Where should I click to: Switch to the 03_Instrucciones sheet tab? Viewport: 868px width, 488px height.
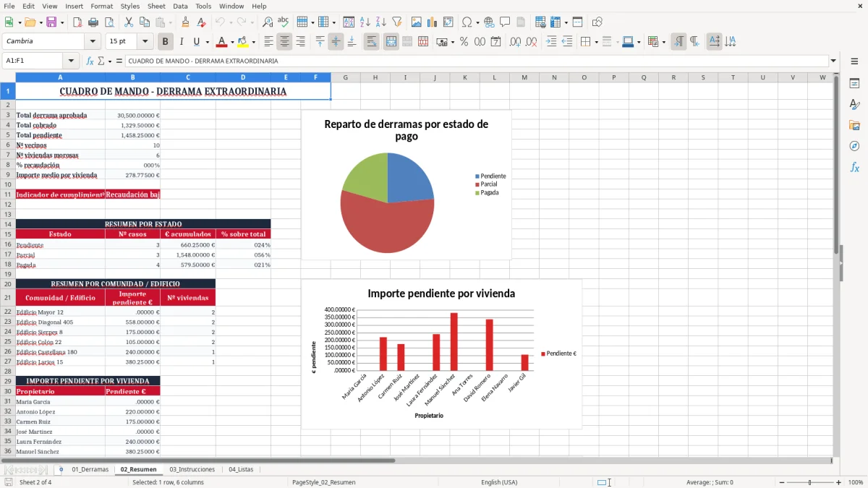click(192, 469)
